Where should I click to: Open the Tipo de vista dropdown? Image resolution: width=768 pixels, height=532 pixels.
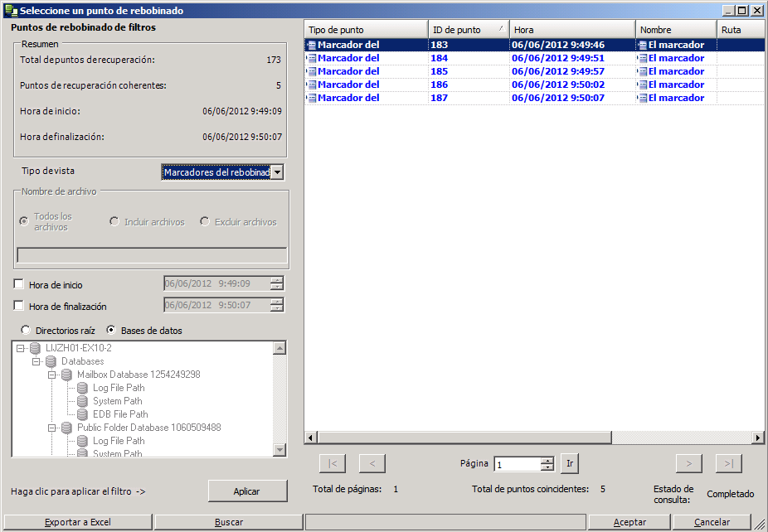277,172
